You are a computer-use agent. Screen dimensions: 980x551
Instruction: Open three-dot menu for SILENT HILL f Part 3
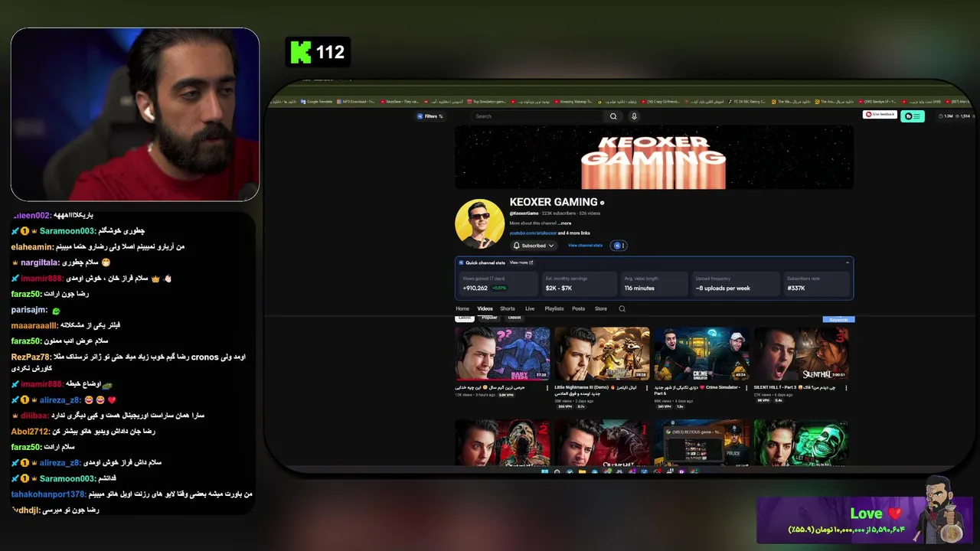tap(846, 388)
